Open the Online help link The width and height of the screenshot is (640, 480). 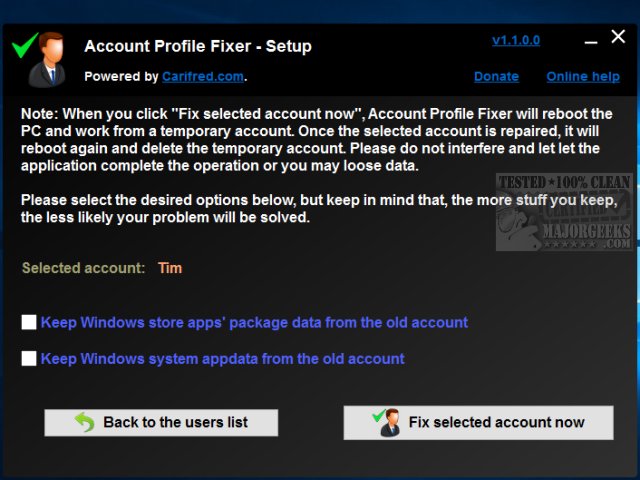(583, 76)
